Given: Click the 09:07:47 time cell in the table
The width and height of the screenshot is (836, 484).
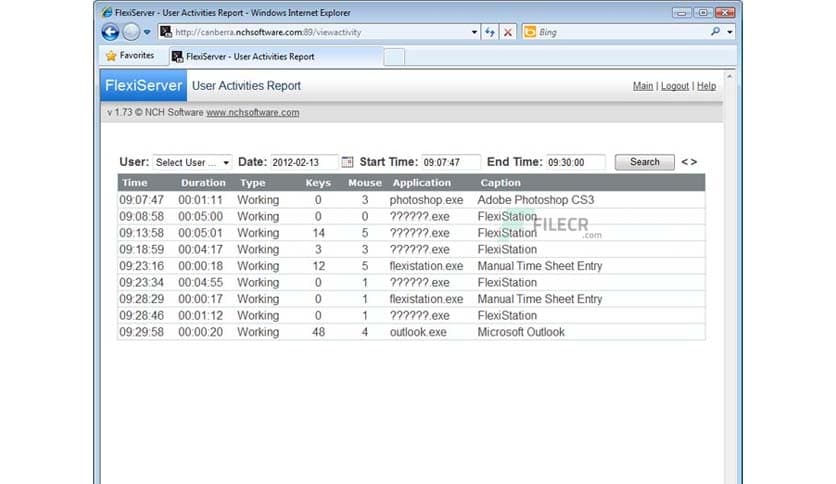Looking at the screenshot, I should click(x=141, y=200).
